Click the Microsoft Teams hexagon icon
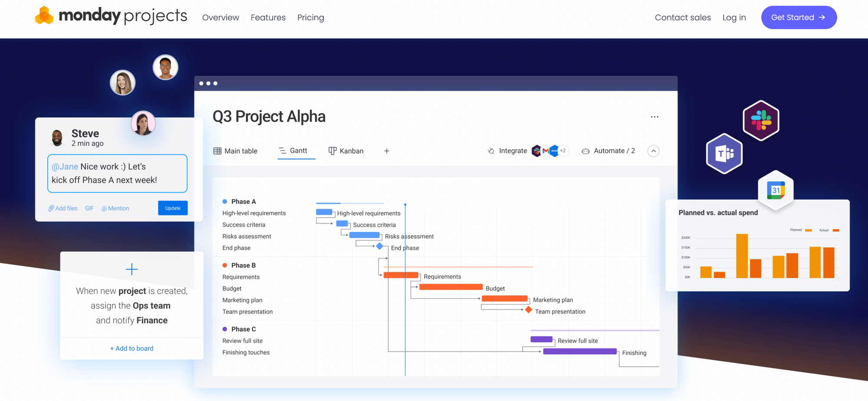Image resolution: width=868 pixels, height=401 pixels. [724, 154]
